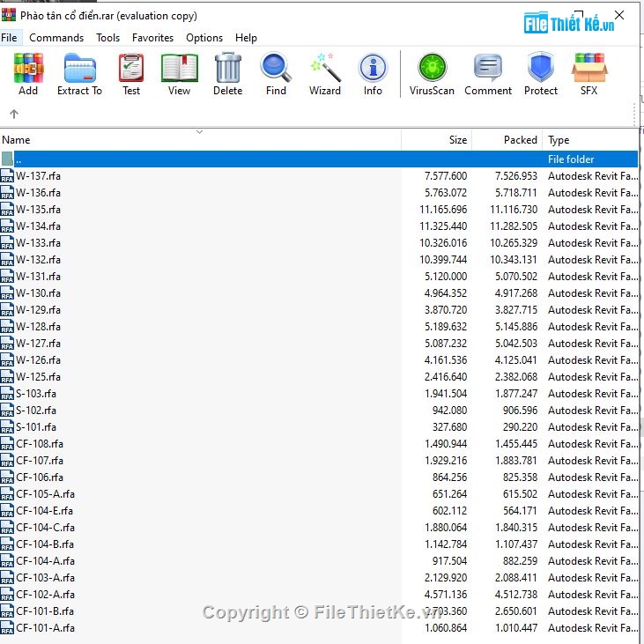Click the RFA icon of CF-104-A.rfa

7,560
